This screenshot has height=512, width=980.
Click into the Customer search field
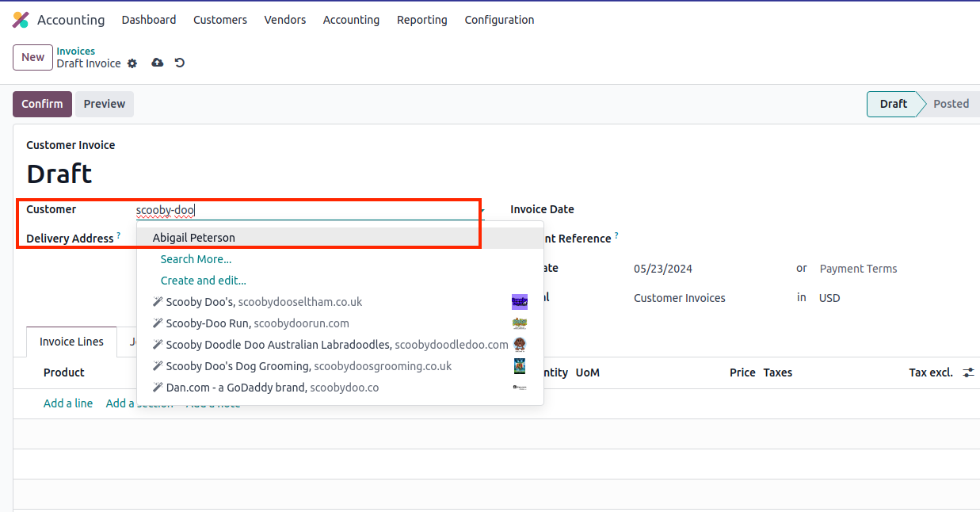[x=309, y=210]
